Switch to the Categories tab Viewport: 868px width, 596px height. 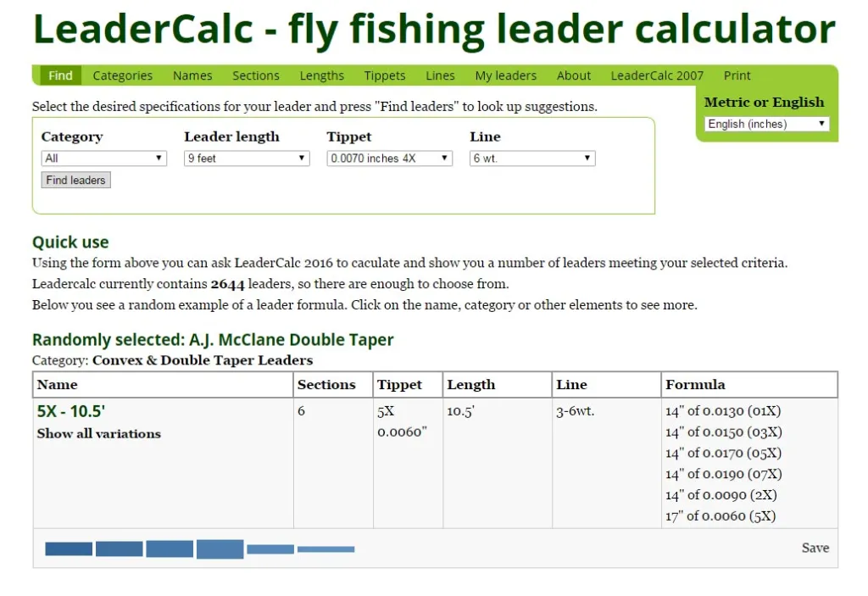pyautogui.click(x=123, y=75)
